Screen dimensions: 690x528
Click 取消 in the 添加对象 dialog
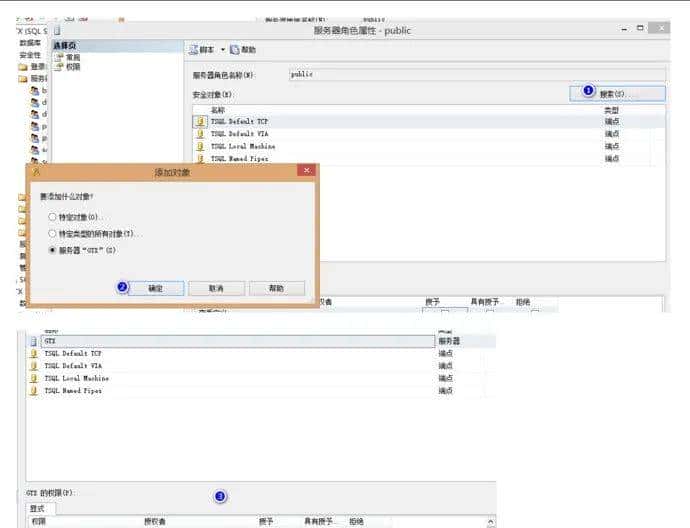[216, 288]
